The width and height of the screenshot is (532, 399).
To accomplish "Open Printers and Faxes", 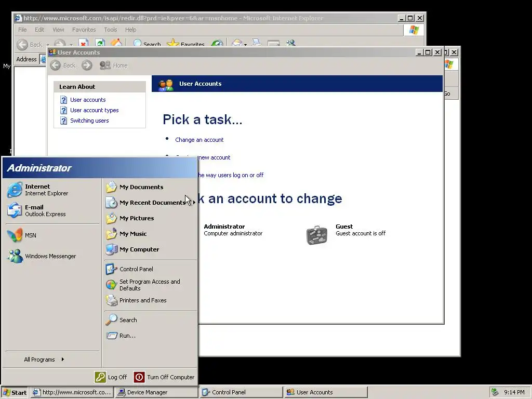I will click(150, 300).
